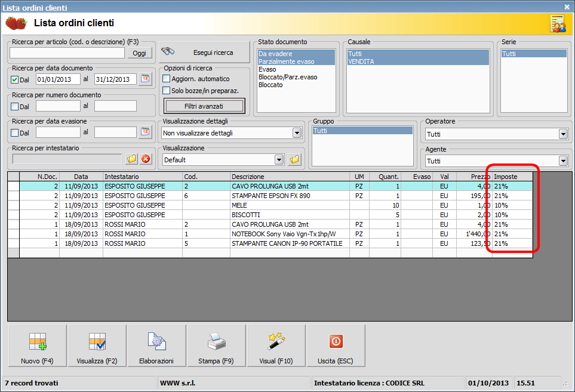Screen dimensions: 575x392
Task: Clear intestatario with the red X icon
Action: [146, 159]
